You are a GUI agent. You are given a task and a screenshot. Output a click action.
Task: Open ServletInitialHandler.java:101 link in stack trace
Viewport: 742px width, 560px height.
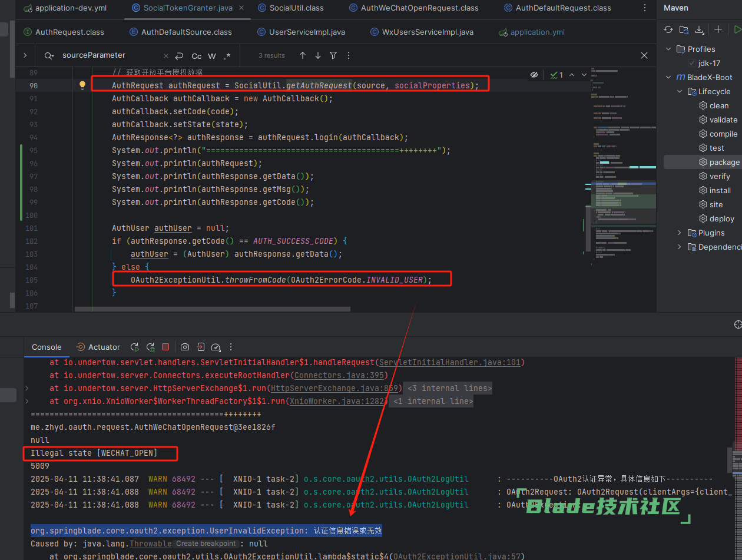451,362
